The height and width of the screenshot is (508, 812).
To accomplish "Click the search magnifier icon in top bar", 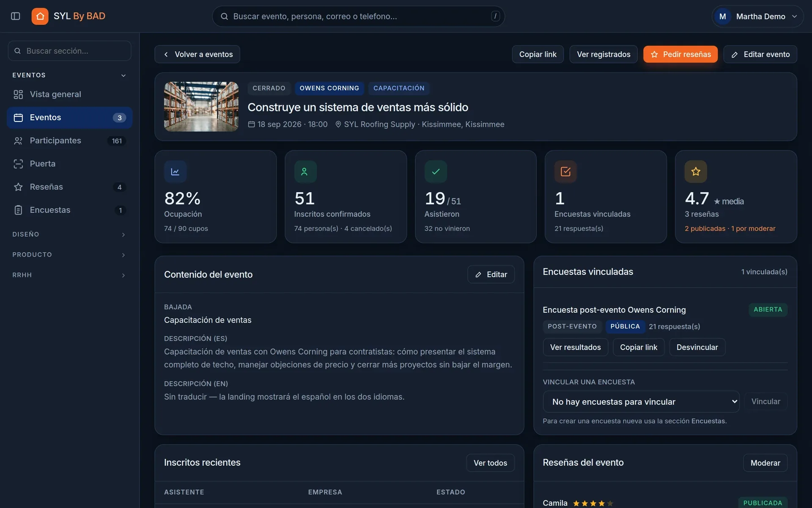I will (225, 17).
